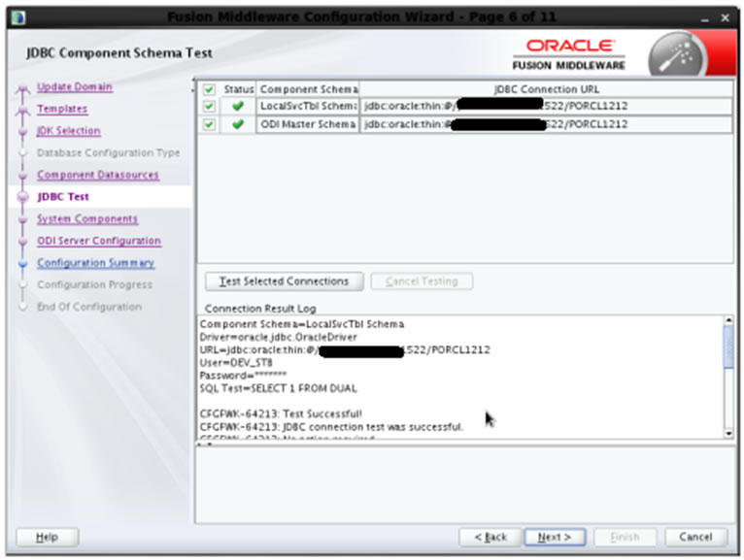Viewport: 744px width, 560px height.
Task: Open the Component Datasources step
Action: pyautogui.click(x=98, y=175)
